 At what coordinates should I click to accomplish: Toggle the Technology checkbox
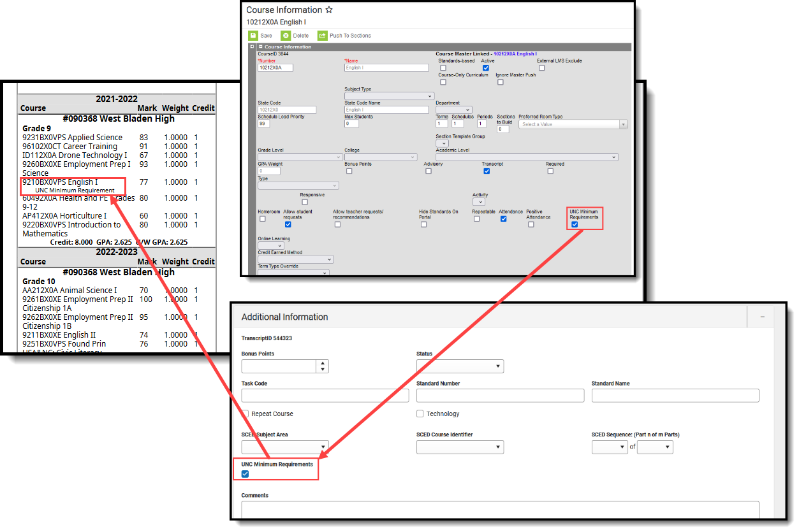420,413
